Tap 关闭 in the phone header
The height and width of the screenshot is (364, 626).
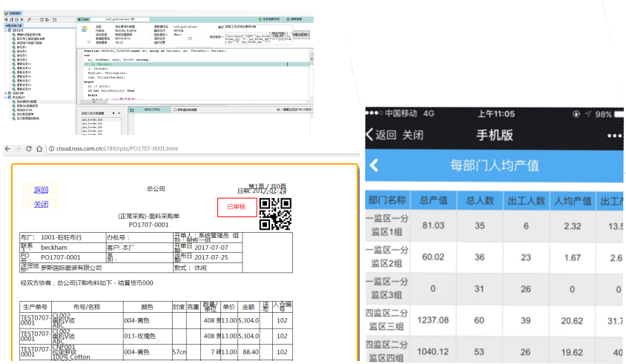point(412,135)
